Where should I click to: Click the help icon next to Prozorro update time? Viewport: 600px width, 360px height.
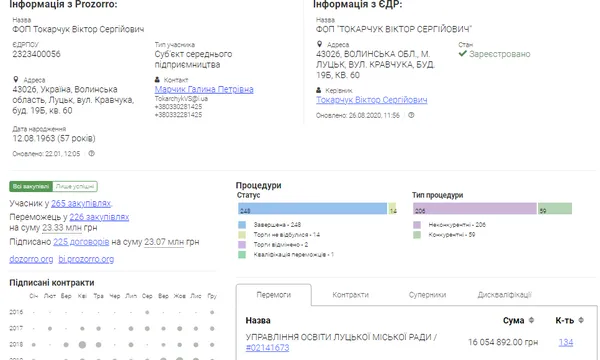tap(91, 153)
